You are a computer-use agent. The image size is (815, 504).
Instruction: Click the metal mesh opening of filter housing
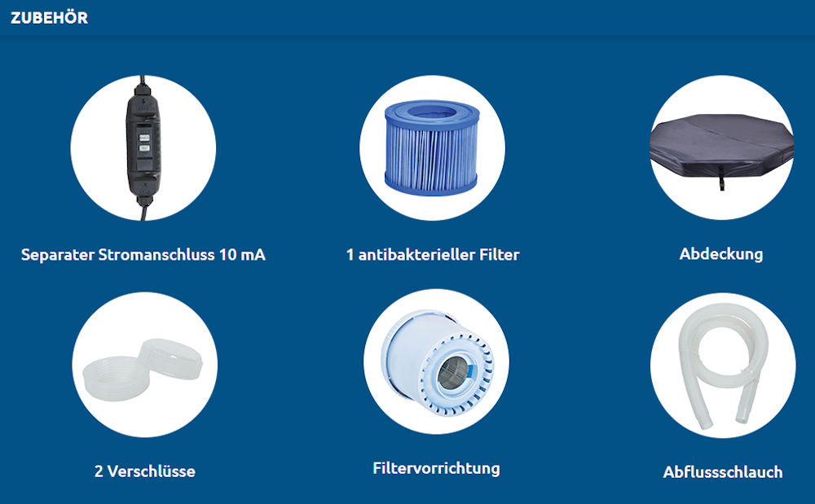454,373
